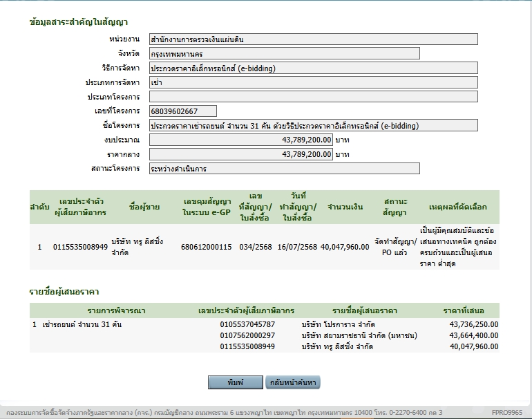Click tax ID 0115535008949 in bidder list
Viewport: 532px width, 419px height.
tap(247, 346)
